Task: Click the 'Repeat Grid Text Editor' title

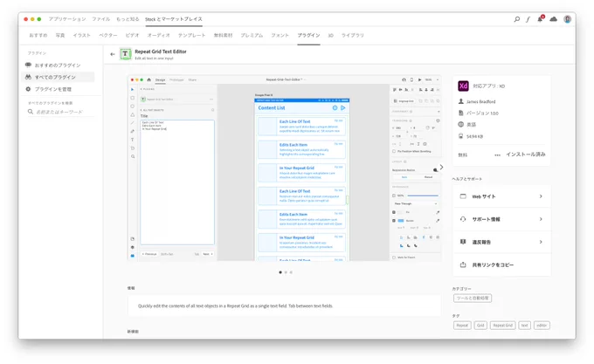Action: [x=161, y=52]
